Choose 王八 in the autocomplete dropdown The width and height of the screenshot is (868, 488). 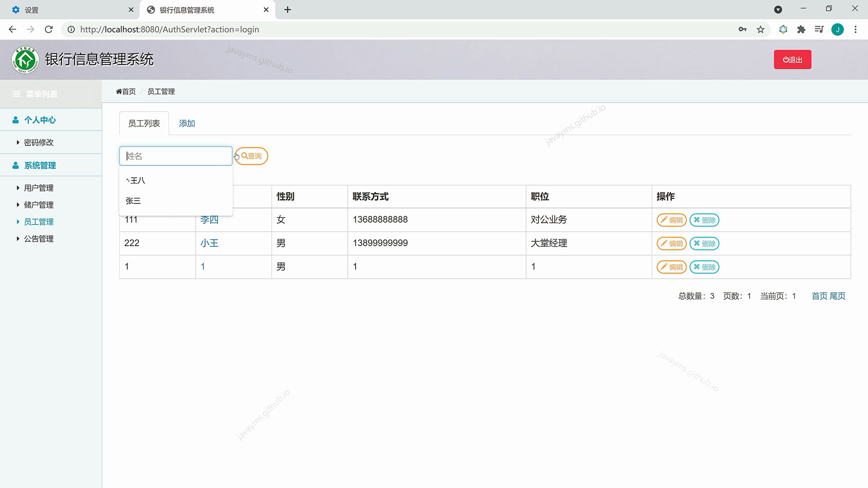click(137, 181)
